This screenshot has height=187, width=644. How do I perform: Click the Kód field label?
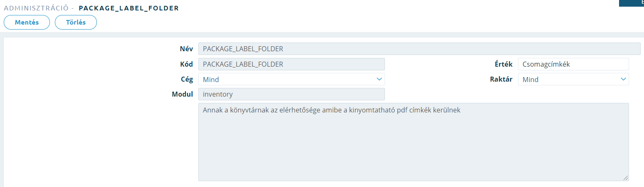pyautogui.click(x=186, y=64)
